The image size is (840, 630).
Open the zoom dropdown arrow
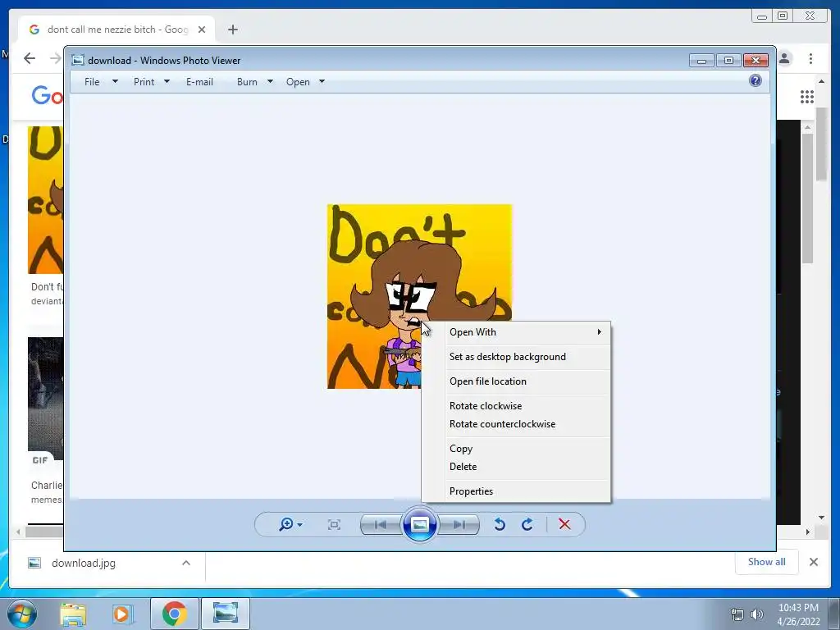[300, 525]
